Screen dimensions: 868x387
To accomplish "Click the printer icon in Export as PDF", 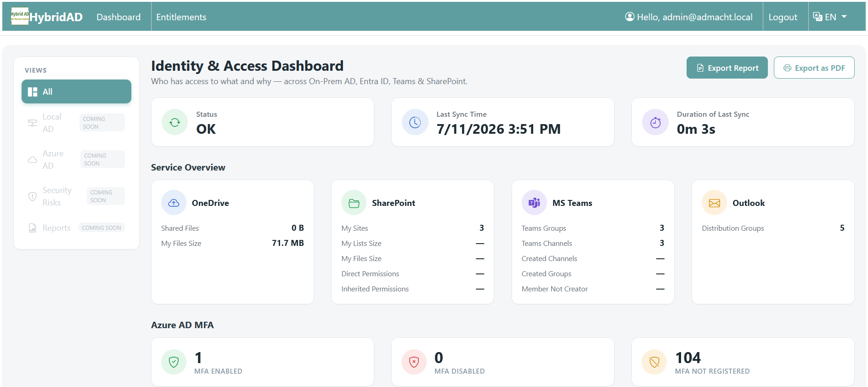I will pyautogui.click(x=787, y=68).
